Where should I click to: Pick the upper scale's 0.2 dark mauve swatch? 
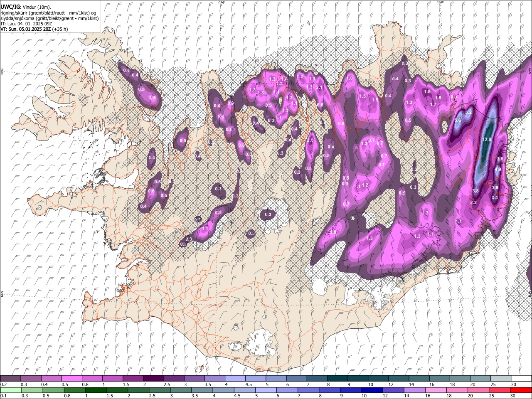[10, 379]
